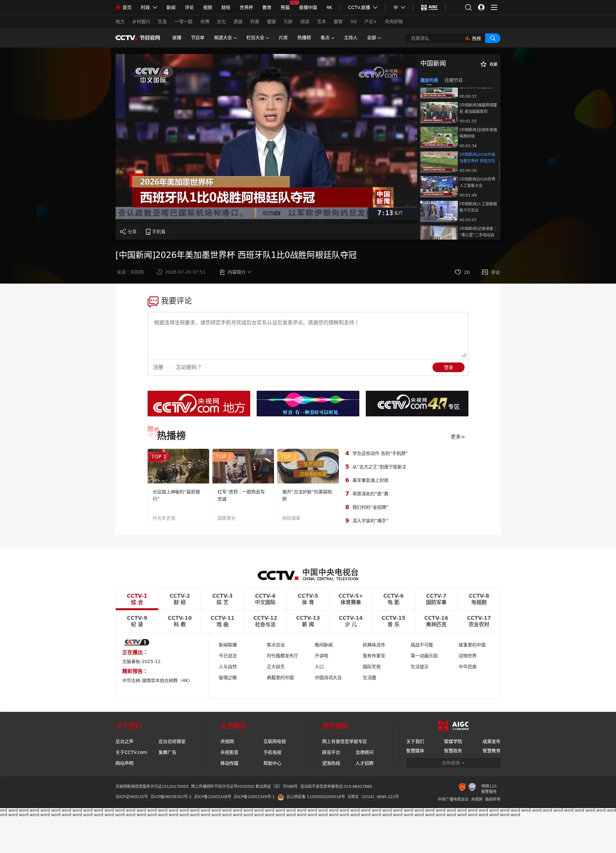616x853 pixels.
Task: Expand the 内容简介 description
Action: pyautogui.click(x=235, y=272)
